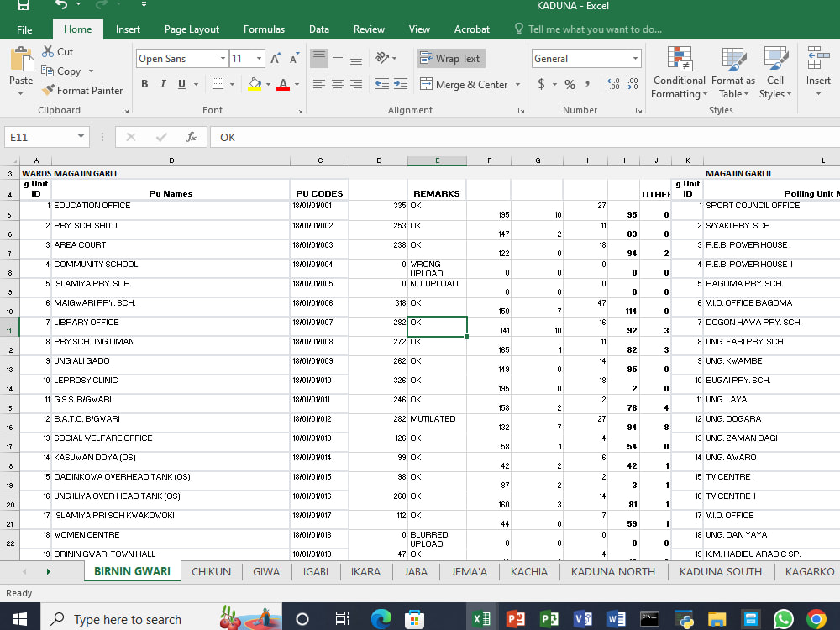Open the Cell Styles menu
840x630 pixels.
[775, 72]
